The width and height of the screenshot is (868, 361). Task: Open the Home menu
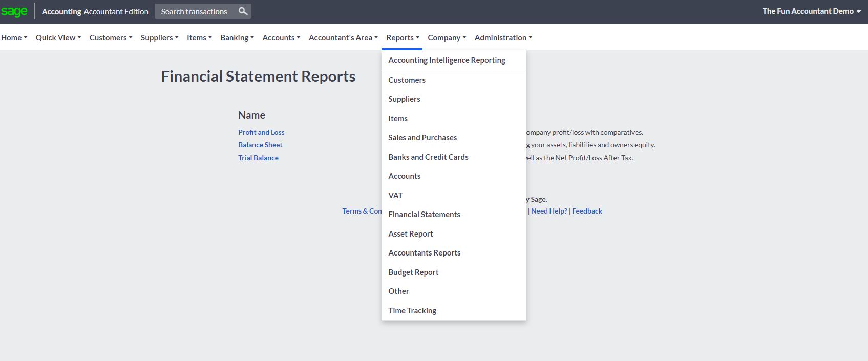point(14,37)
